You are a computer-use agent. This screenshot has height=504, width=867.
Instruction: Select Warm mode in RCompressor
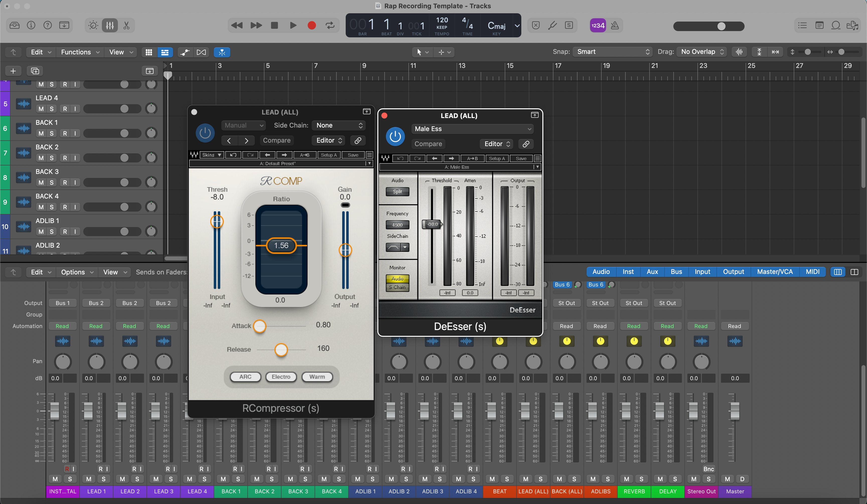[317, 377]
